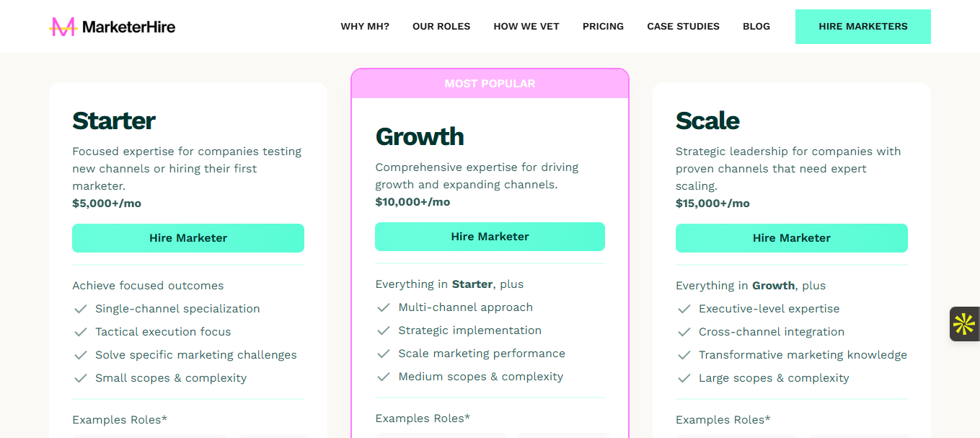
Task: Open HOW WE VET in navigation
Action: coord(526,27)
